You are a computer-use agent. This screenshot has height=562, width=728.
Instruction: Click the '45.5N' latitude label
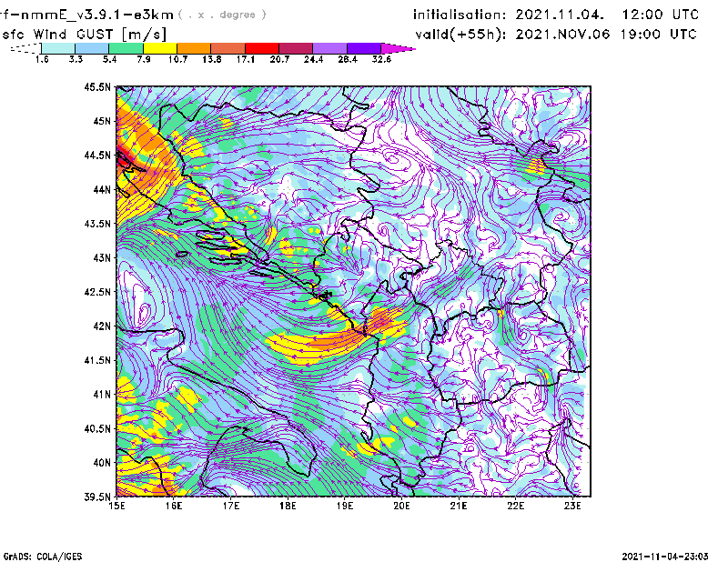click(97, 86)
